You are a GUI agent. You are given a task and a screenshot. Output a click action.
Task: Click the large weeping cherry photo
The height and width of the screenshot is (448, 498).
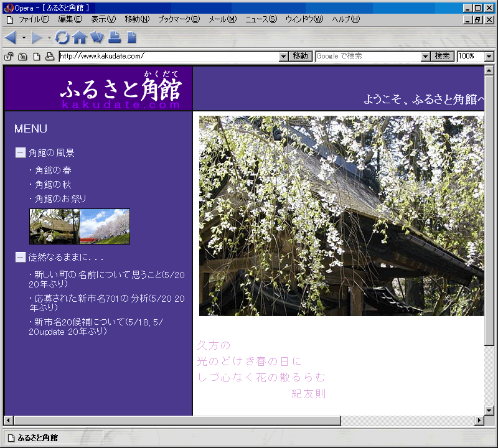[341, 215]
